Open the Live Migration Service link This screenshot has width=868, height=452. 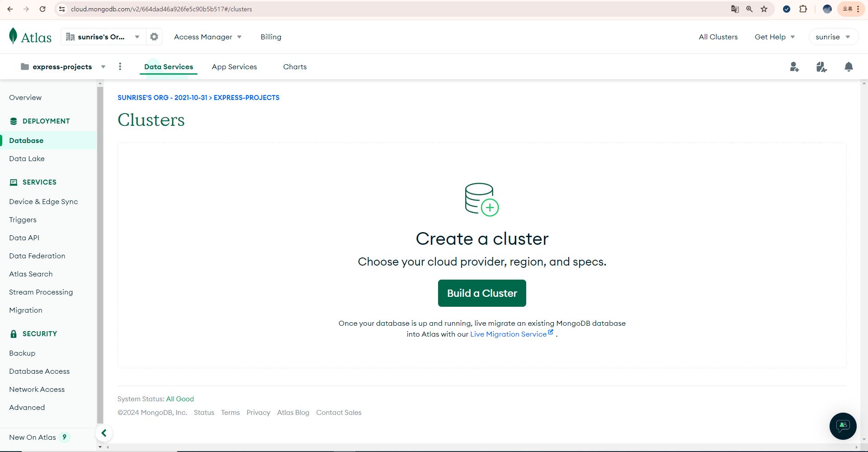point(508,334)
